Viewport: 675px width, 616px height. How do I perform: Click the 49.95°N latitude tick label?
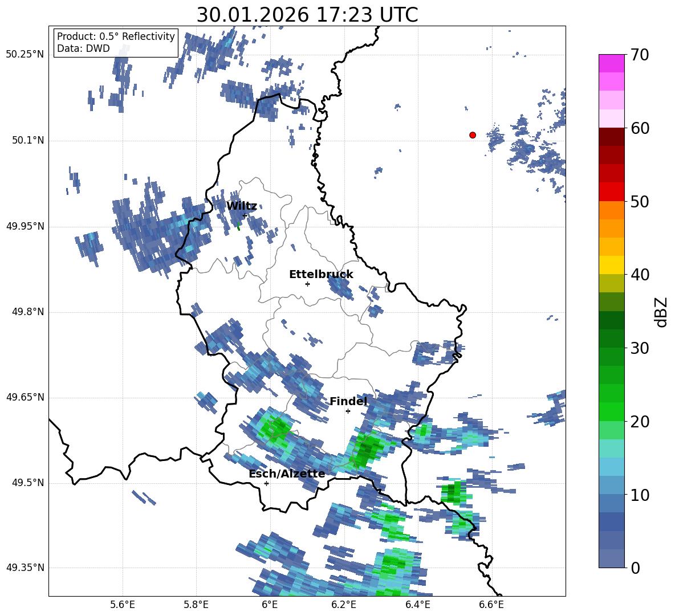tap(25, 226)
